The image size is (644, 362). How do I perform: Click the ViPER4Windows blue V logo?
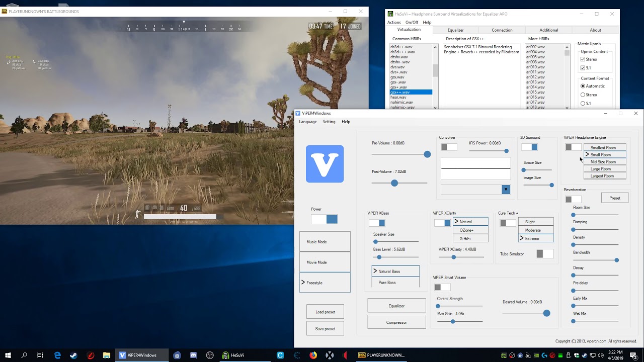click(325, 164)
